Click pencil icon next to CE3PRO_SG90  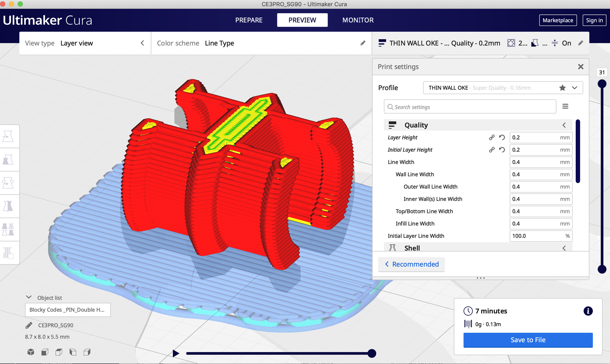pyautogui.click(x=29, y=325)
